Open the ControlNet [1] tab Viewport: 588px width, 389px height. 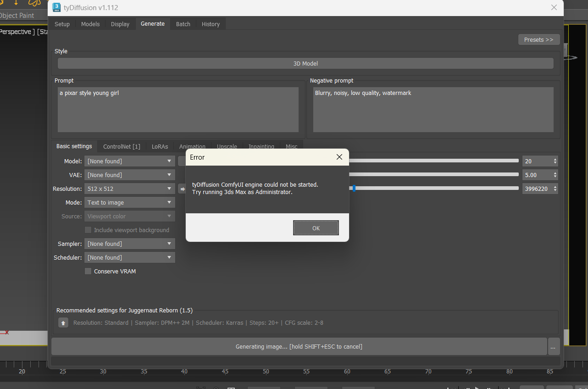click(x=122, y=146)
